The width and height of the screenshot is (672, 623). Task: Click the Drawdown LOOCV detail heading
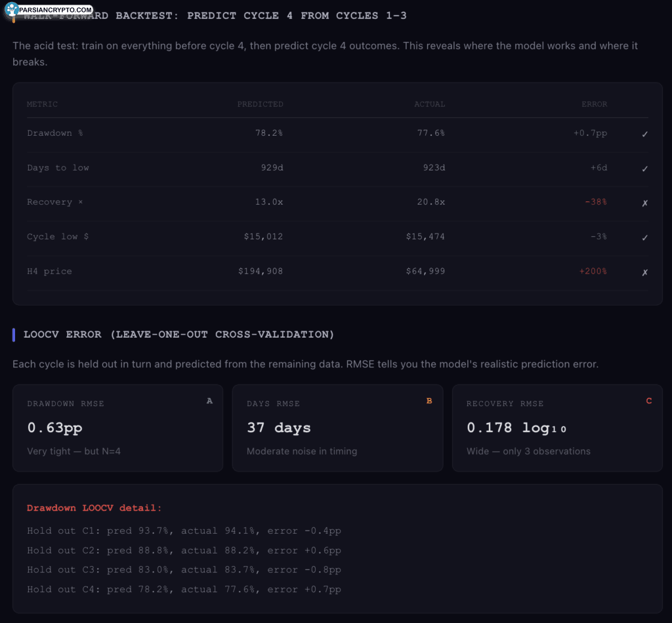coord(94,508)
